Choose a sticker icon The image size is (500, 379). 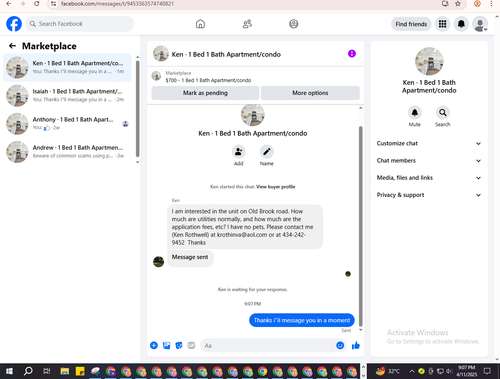[179, 345]
